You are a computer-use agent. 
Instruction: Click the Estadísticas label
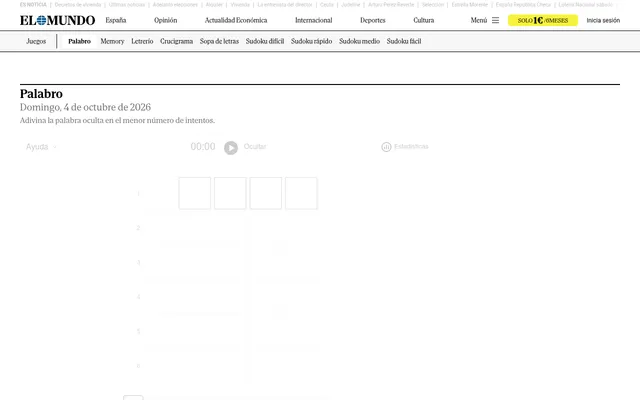point(411,147)
